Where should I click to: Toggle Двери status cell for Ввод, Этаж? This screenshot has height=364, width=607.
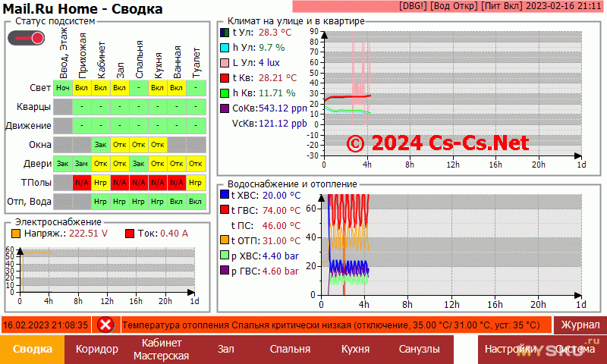[63, 163]
